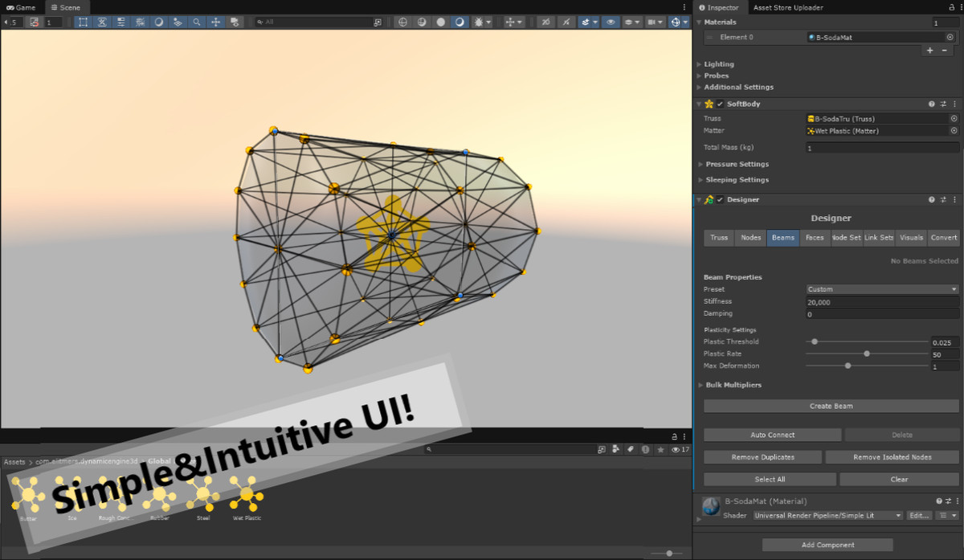Image resolution: width=964 pixels, height=560 pixels.
Task: Open Designer presets slider icon
Action: click(x=943, y=199)
